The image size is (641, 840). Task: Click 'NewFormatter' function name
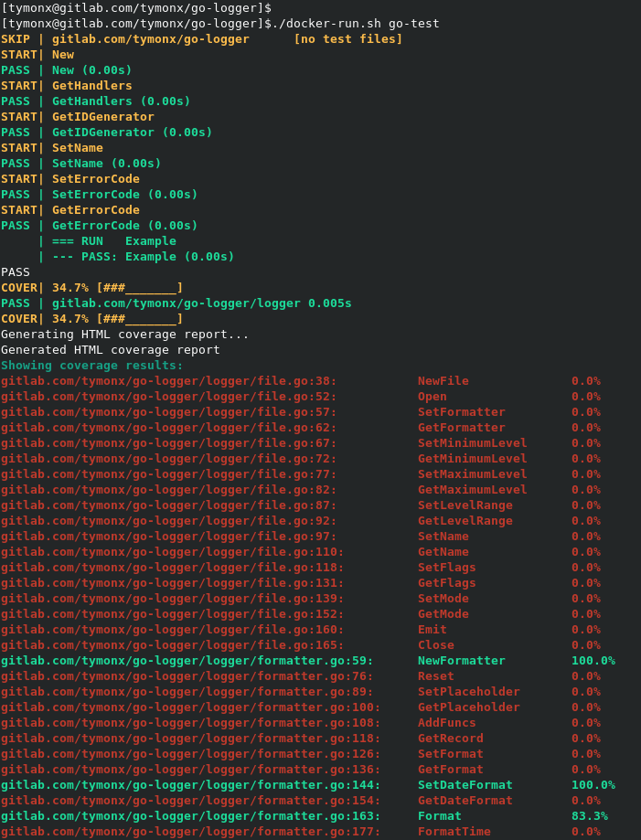tap(462, 661)
